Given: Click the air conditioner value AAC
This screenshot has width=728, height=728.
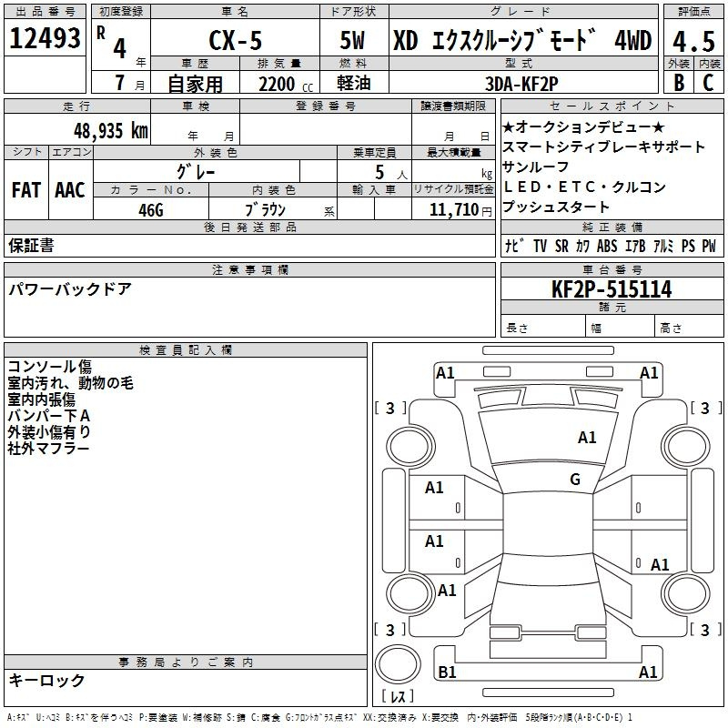Looking at the screenshot, I should (x=70, y=190).
